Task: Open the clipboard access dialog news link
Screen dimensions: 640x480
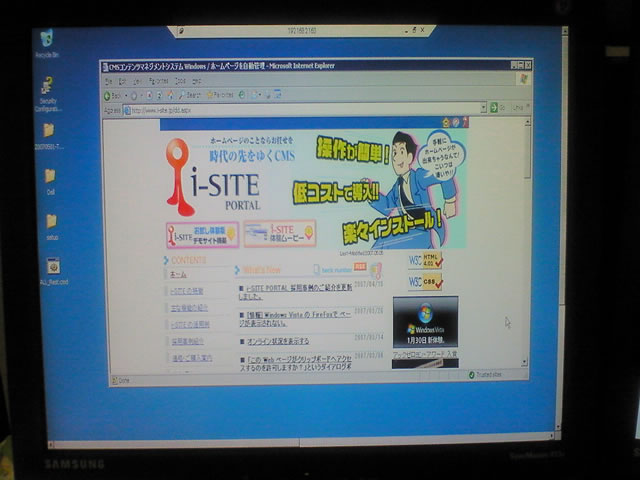Action: point(296,363)
